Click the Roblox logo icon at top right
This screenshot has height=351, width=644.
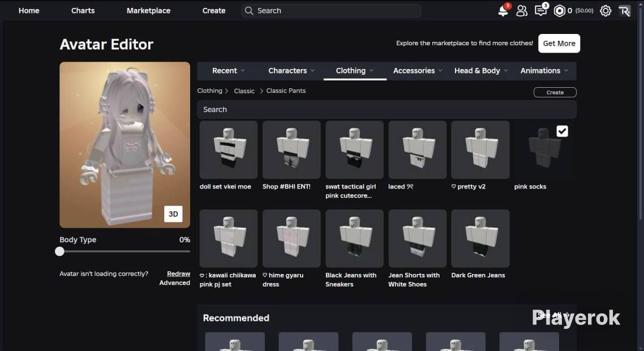pyautogui.click(x=624, y=11)
